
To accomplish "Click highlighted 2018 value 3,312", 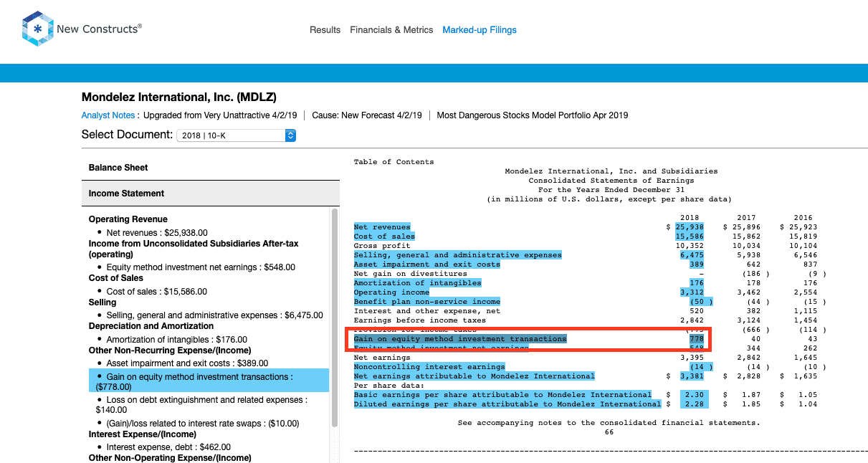I will tap(691, 292).
